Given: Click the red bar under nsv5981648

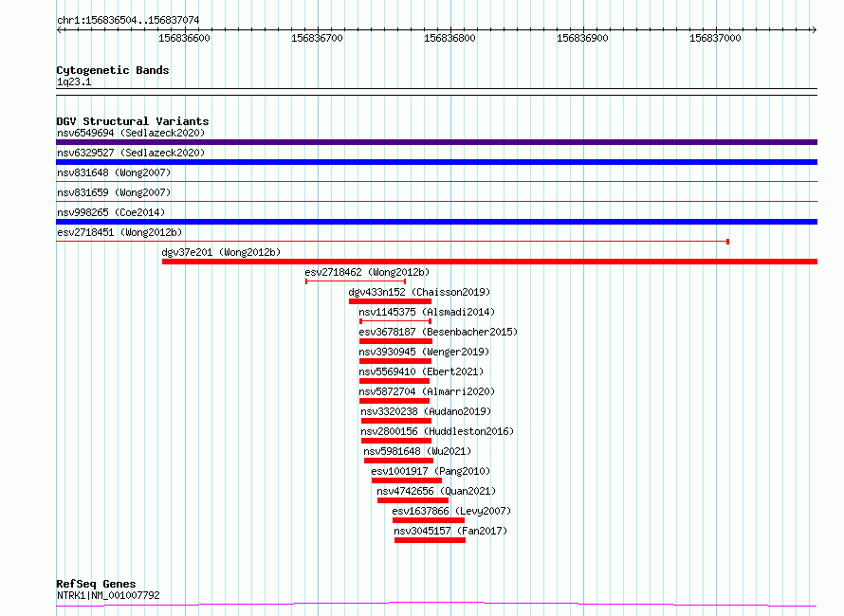Looking at the screenshot, I should click(x=399, y=461).
